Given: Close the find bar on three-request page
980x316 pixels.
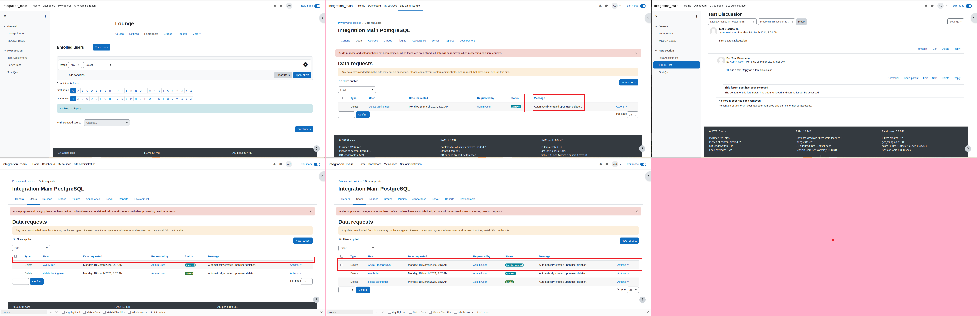Looking at the screenshot, I should click(x=648, y=313).
